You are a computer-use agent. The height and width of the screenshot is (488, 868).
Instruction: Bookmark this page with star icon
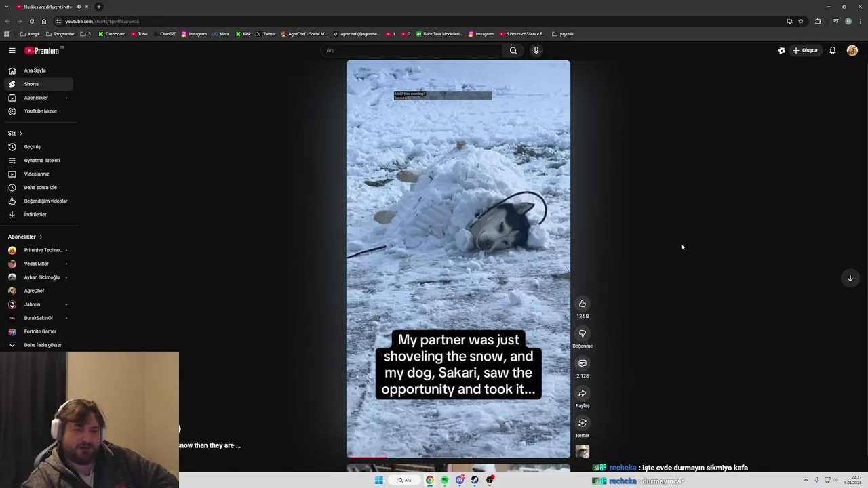[801, 21]
